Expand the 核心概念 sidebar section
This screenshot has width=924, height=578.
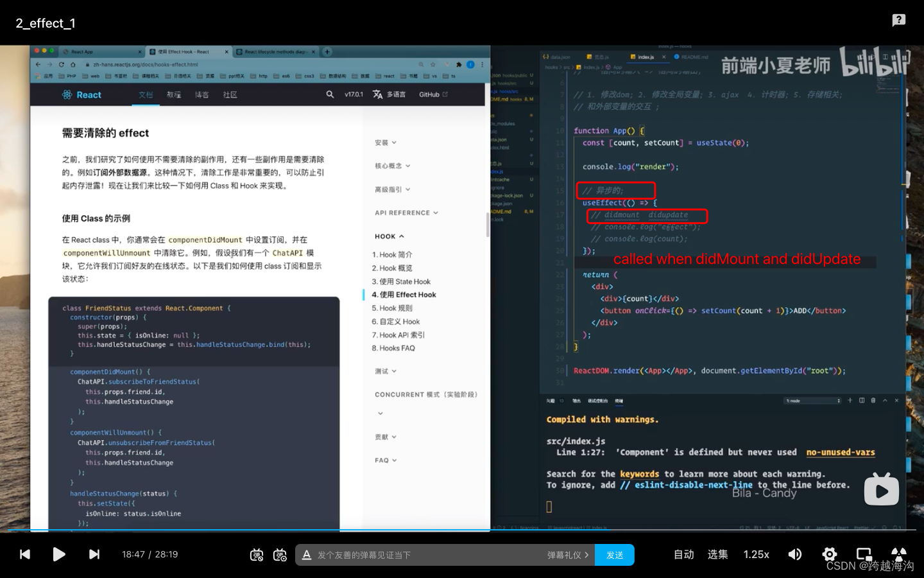point(392,166)
